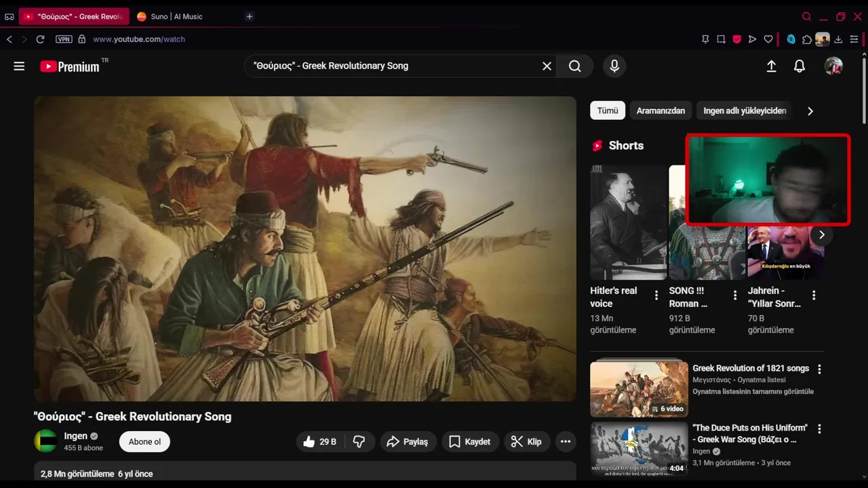Toggle the VPN badge
Screen dimensions: 868x488
click(64, 39)
